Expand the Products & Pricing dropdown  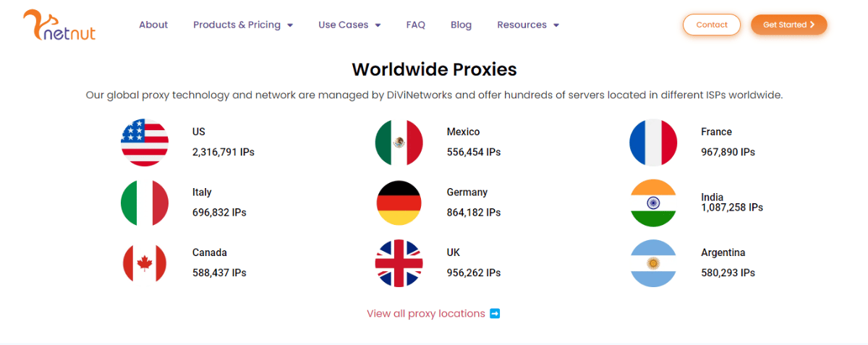pos(242,25)
